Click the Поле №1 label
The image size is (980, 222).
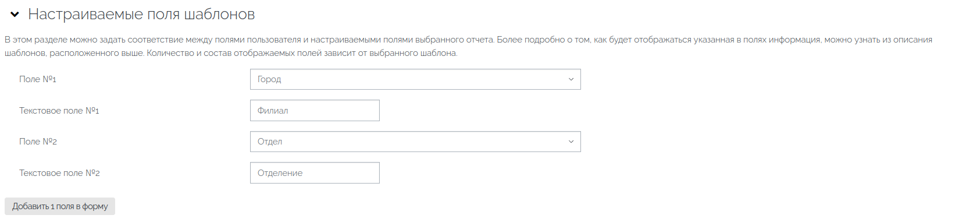38,79
